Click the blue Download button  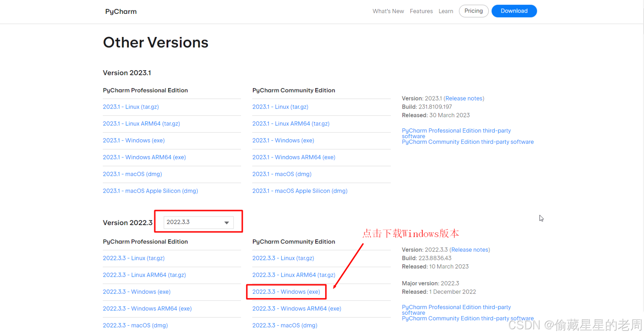click(514, 11)
